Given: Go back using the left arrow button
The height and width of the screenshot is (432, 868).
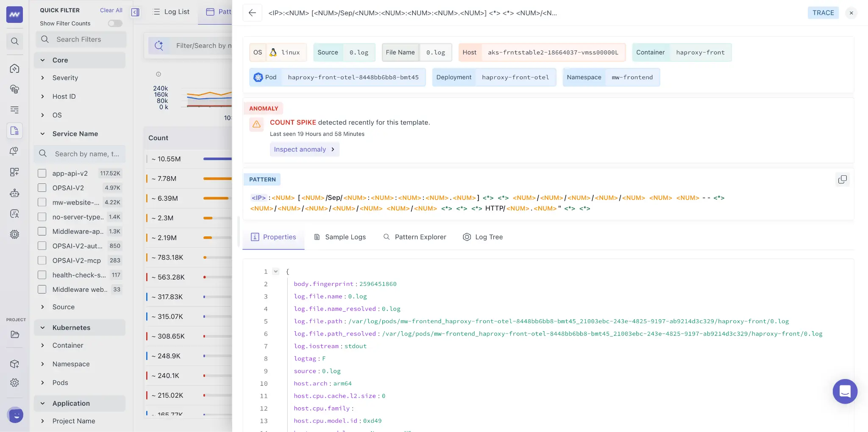Looking at the screenshot, I should click(x=252, y=13).
